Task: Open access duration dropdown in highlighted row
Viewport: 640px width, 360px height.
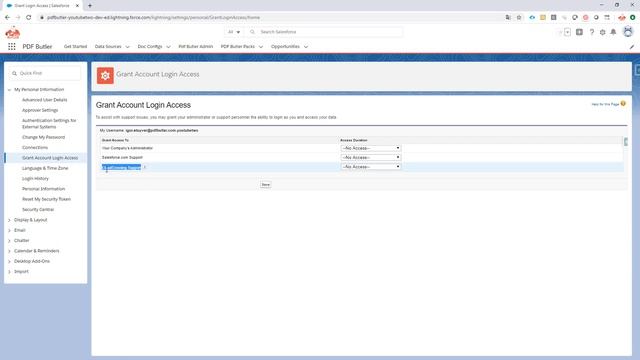Action: (371, 167)
